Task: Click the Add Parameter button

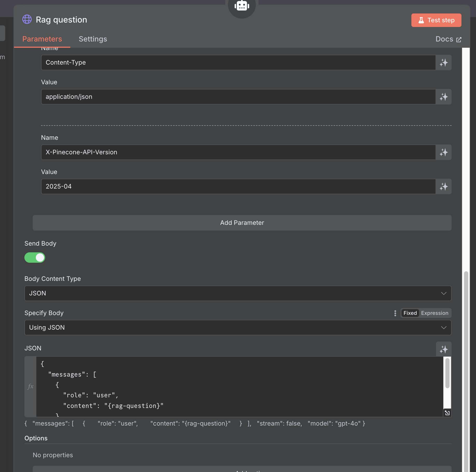Action: [242, 223]
